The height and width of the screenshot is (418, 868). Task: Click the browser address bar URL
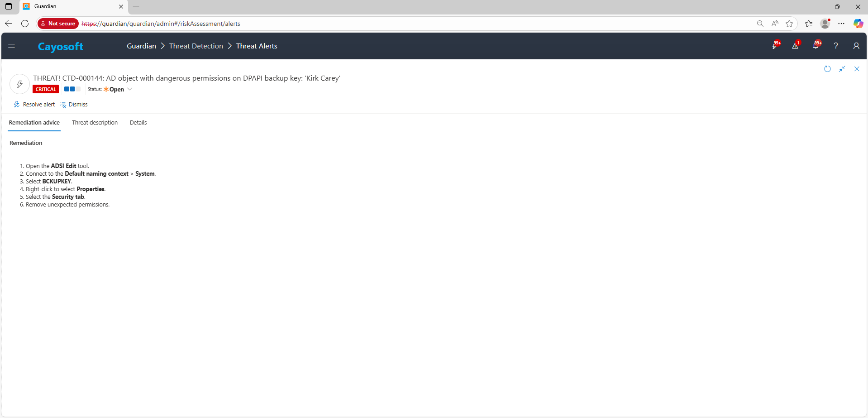(317, 24)
